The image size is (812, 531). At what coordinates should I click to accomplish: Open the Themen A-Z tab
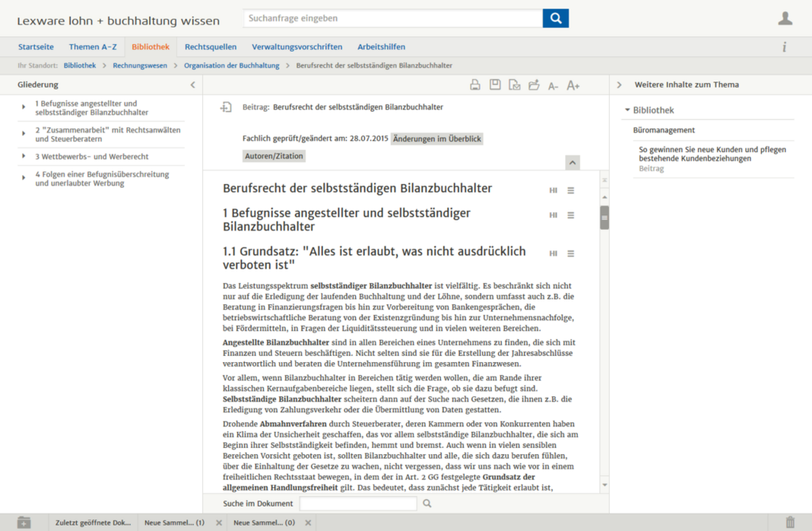click(x=93, y=47)
